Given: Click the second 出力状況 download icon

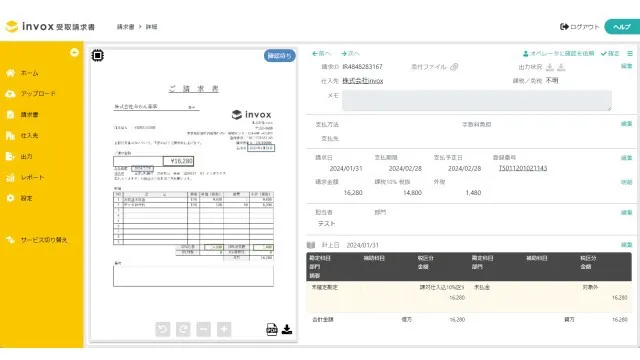Looking at the screenshot, I should pos(561,67).
